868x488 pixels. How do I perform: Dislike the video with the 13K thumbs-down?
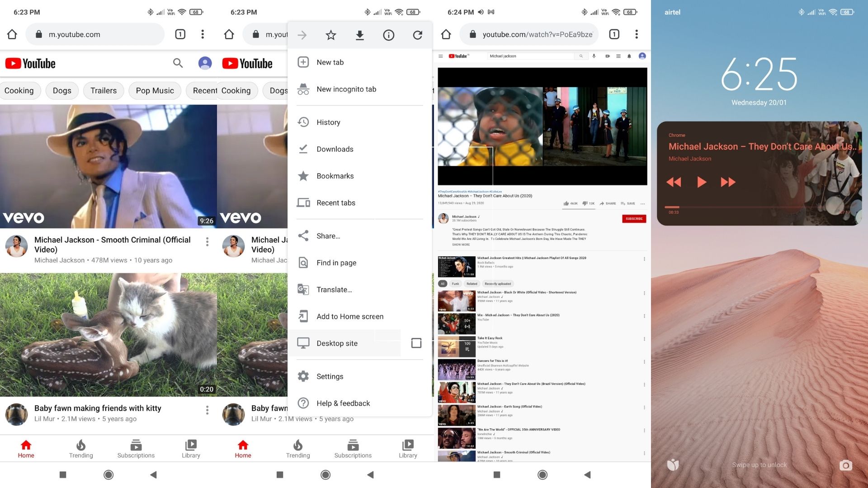point(589,203)
